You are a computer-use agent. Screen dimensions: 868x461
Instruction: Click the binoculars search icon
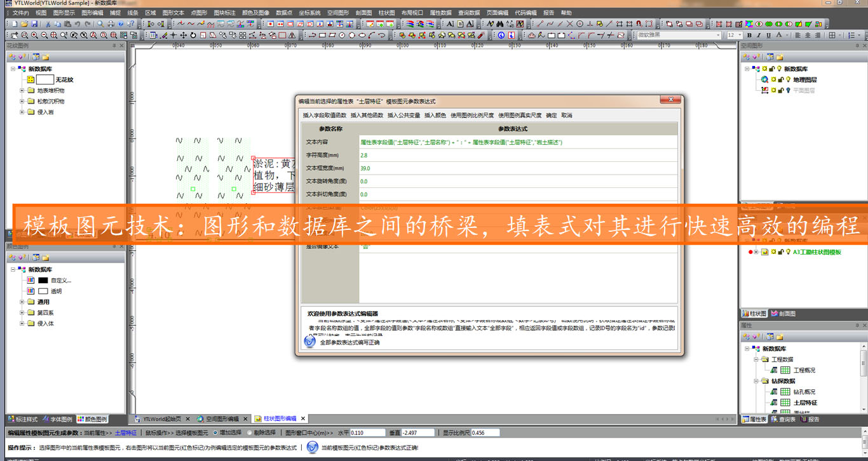500,23
